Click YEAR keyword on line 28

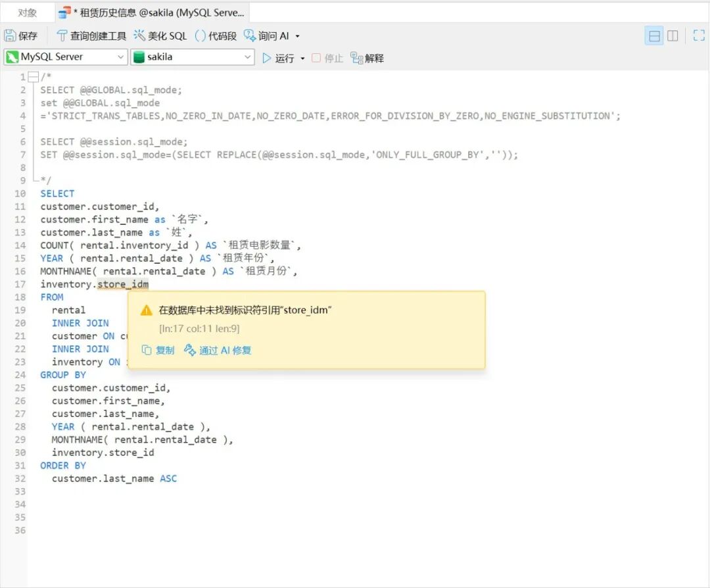63,427
